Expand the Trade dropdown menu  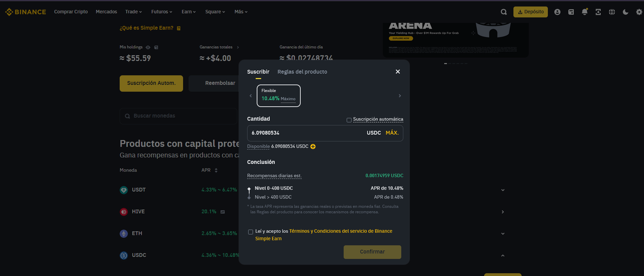[134, 12]
